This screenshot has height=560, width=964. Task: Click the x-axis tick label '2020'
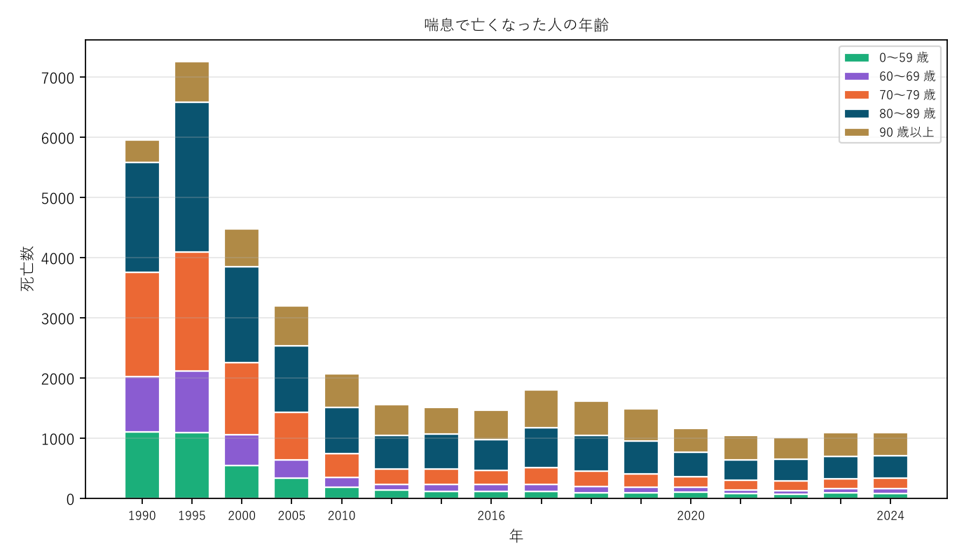691,517
